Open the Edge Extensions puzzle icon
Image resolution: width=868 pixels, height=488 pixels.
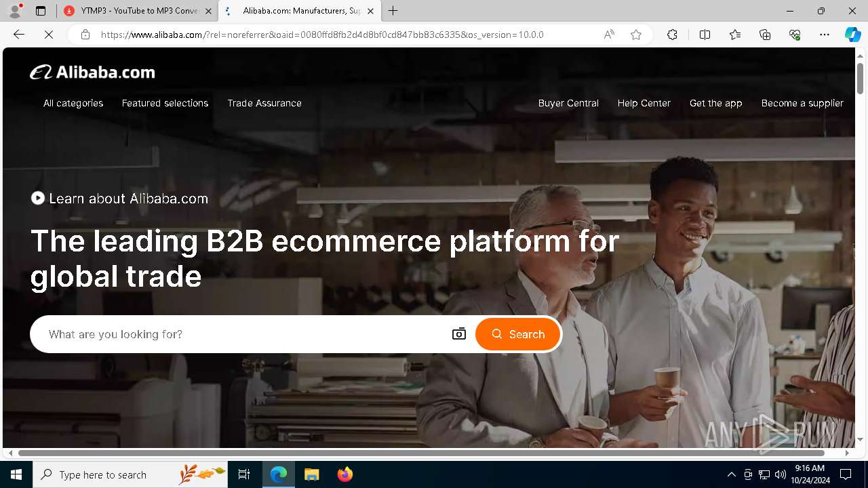point(672,35)
